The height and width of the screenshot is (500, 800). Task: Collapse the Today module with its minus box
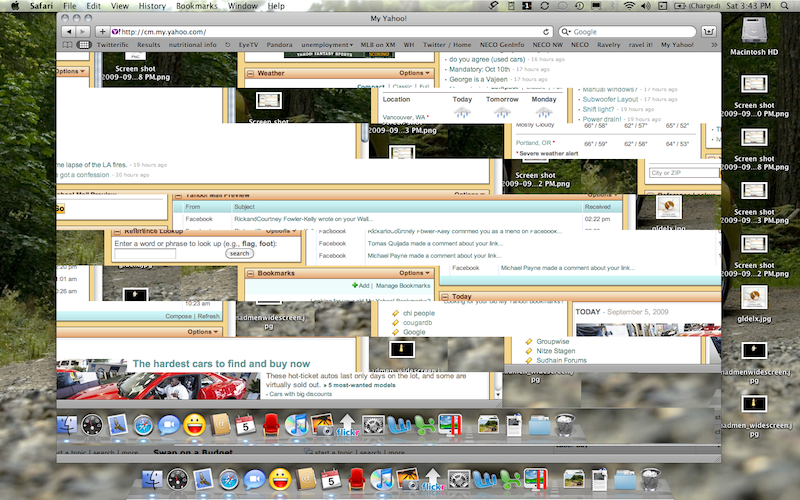pos(444,296)
